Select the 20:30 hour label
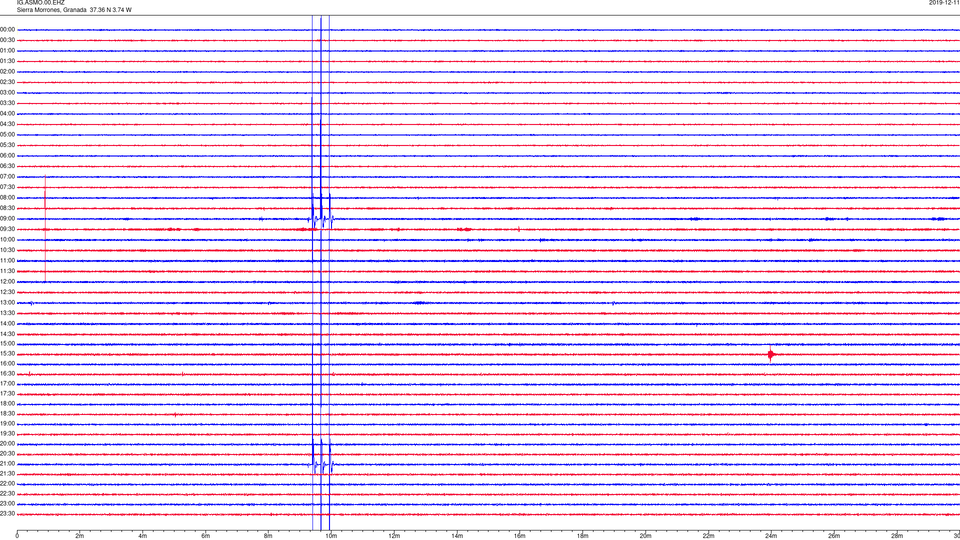The height and width of the screenshot is (540, 960). (7, 454)
